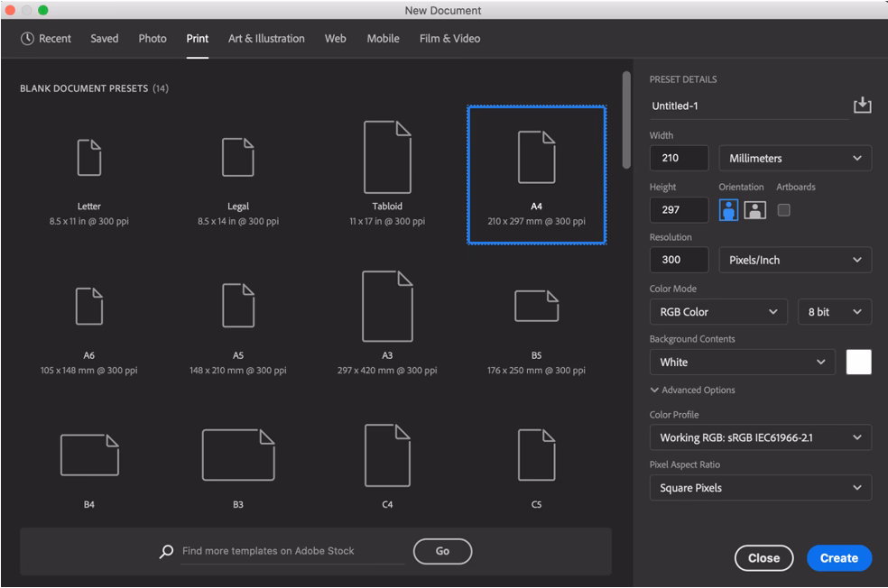Select the Legal preset document icon
Image resolution: width=888 pixels, height=588 pixels.
(x=238, y=156)
